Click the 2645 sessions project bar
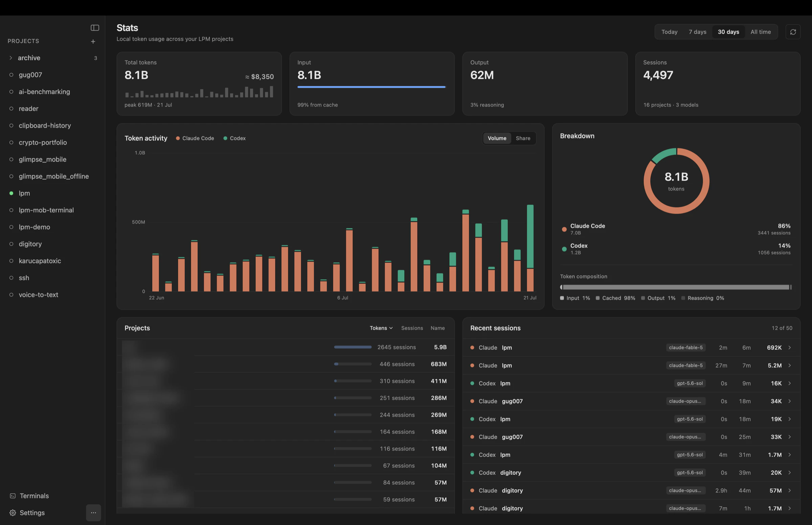Viewport: 812px width, 525px height. pos(353,347)
